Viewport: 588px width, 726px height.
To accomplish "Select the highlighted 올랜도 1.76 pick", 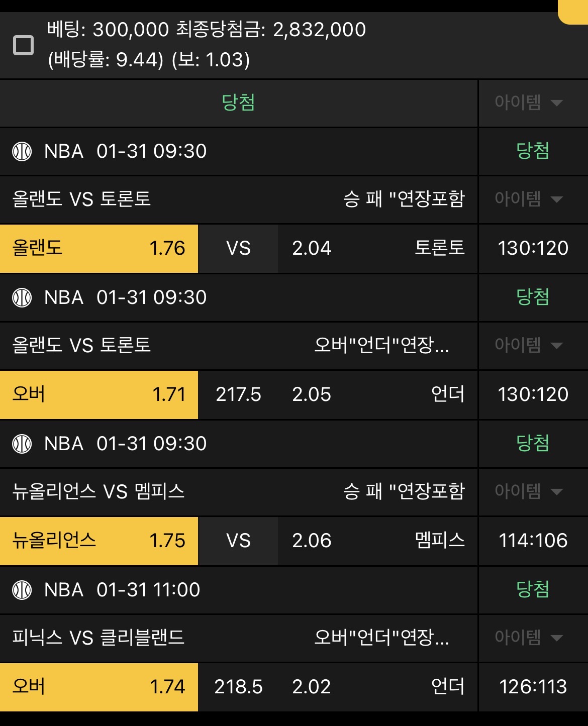I will pyautogui.click(x=99, y=249).
